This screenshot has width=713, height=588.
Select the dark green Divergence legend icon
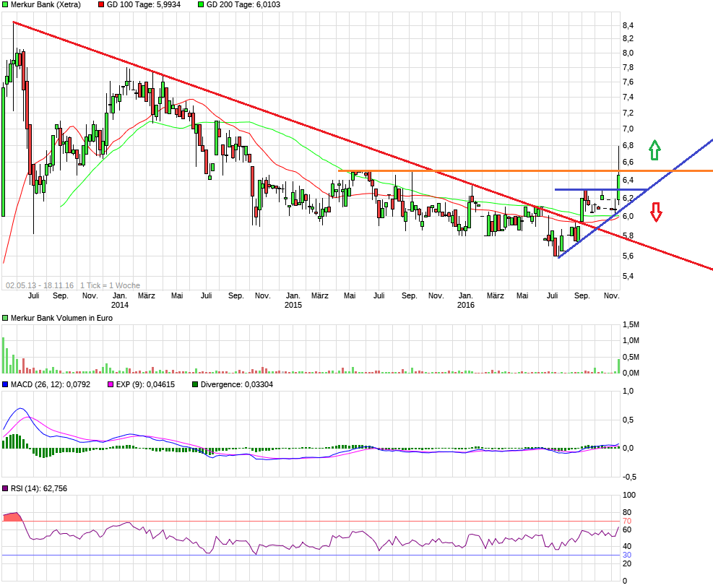click(x=195, y=383)
